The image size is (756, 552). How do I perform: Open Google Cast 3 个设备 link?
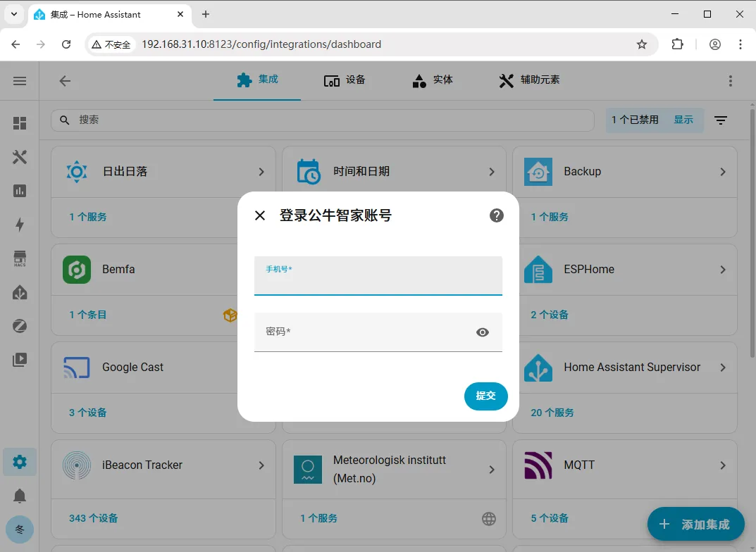pos(88,413)
